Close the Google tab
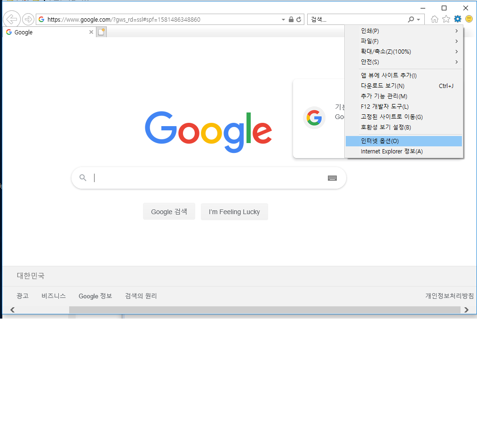477x448 pixels. pyautogui.click(x=91, y=32)
